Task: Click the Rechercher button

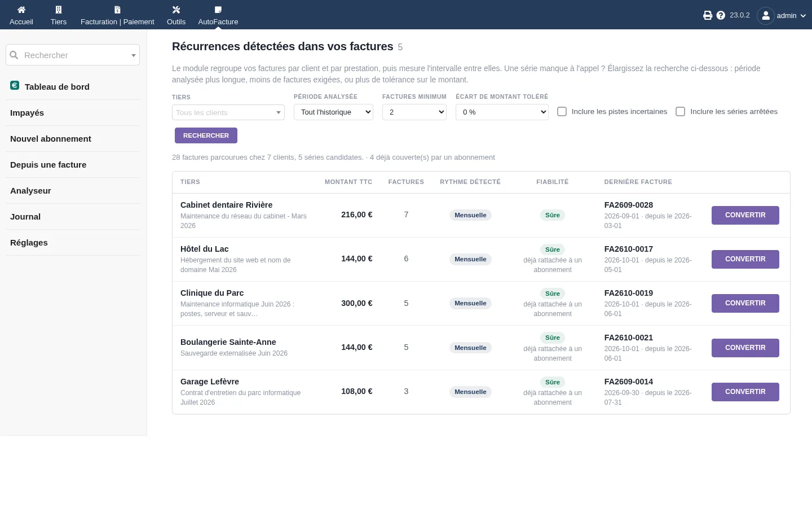Action: [206, 135]
